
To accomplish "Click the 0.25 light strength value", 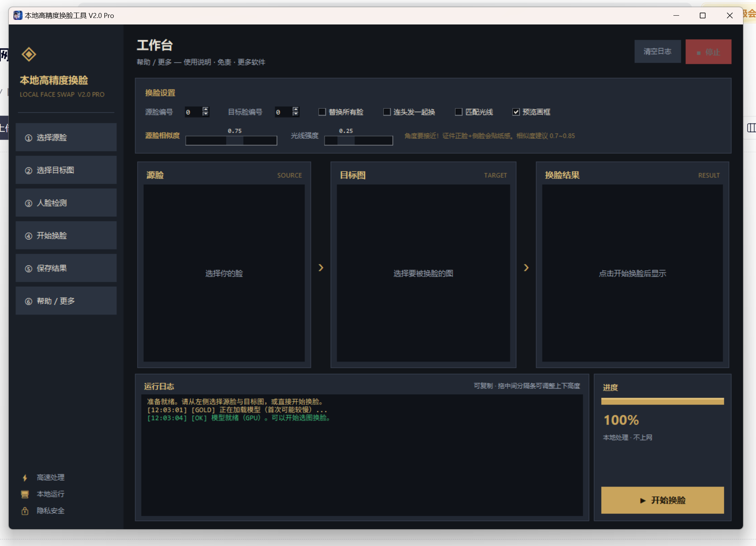I will click(x=346, y=131).
